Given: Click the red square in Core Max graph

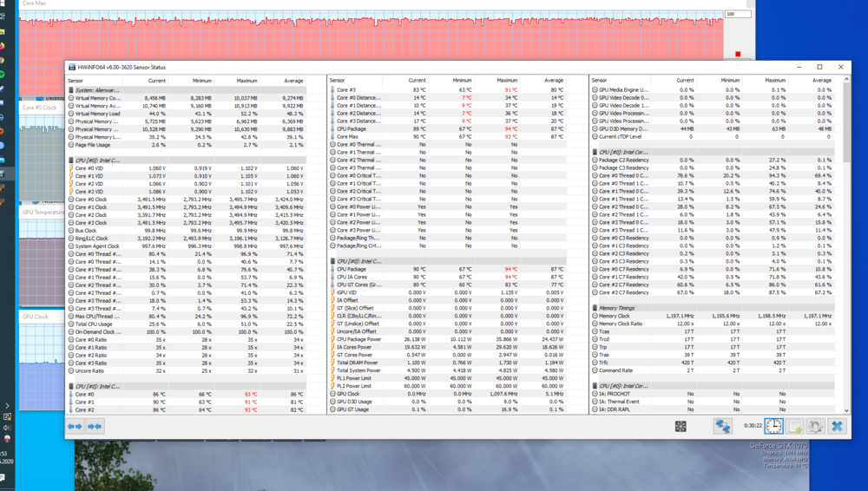Looking at the screenshot, I should pyautogui.click(x=738, y=54).
